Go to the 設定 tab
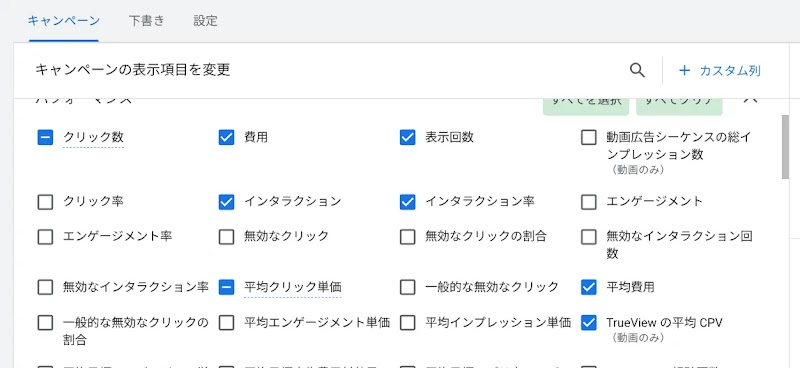 [x=206, y=21]
